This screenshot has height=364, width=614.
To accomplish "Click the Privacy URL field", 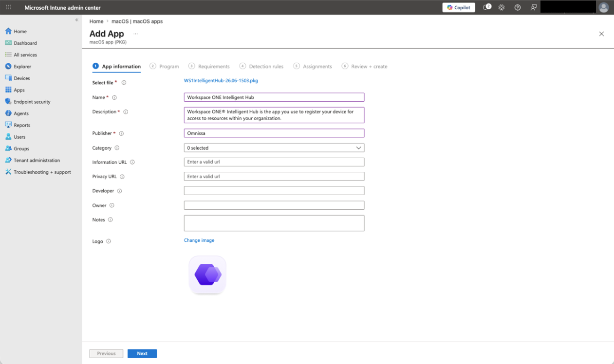I will (x=274, y=177).
